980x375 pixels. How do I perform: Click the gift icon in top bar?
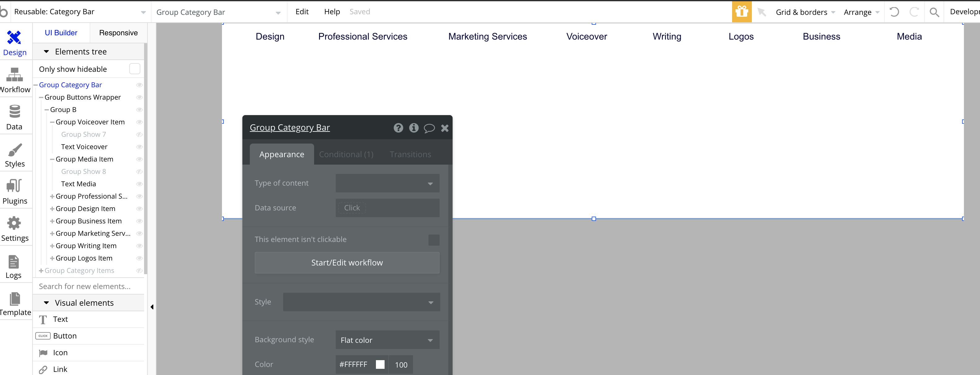tap(741, 11)
